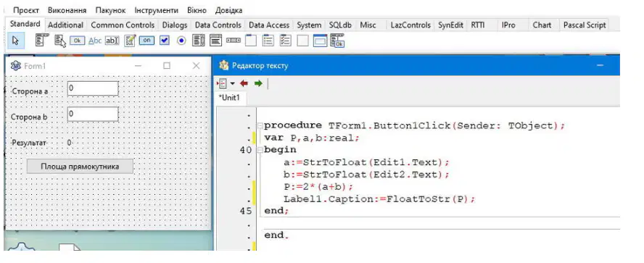Choose the TGroupBox component icon
This screenshot has height=263, width=644.
pyautogui.click(x=250, y=41)
